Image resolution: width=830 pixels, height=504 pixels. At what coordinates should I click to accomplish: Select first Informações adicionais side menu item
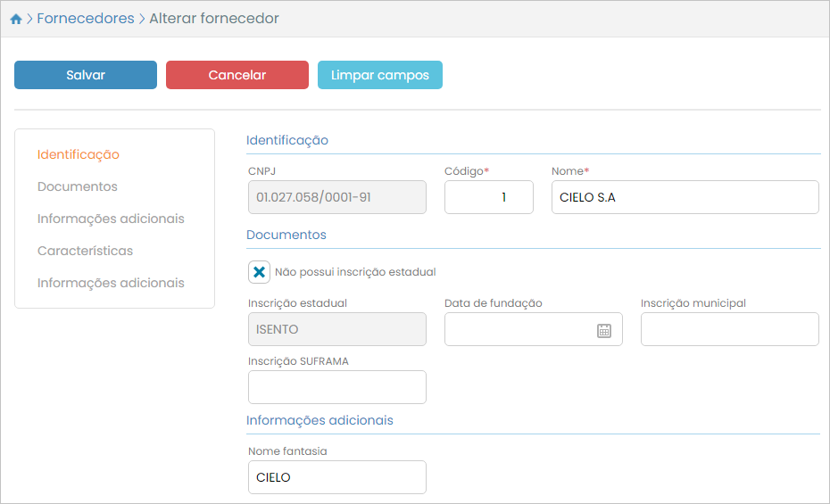(x=111, y=219)
